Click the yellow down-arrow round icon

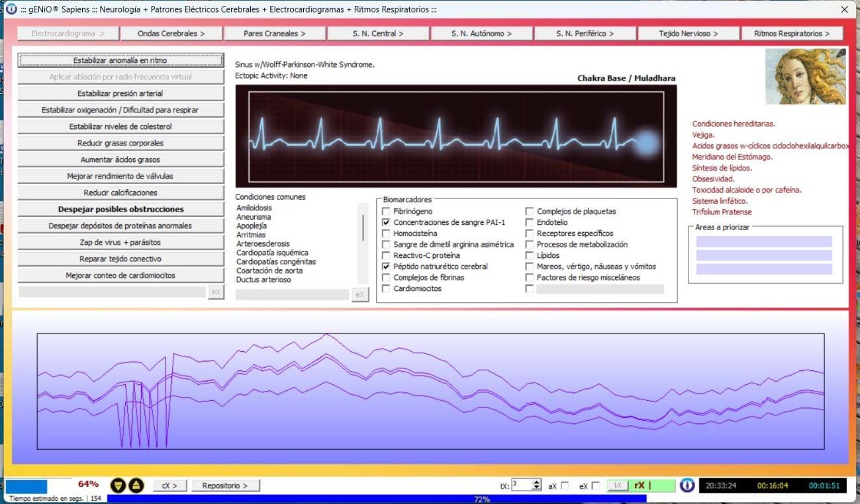pos(117,485)
